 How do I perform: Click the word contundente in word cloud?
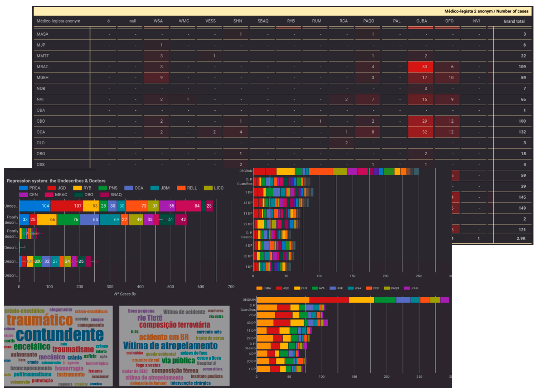[x=60, y=335]
